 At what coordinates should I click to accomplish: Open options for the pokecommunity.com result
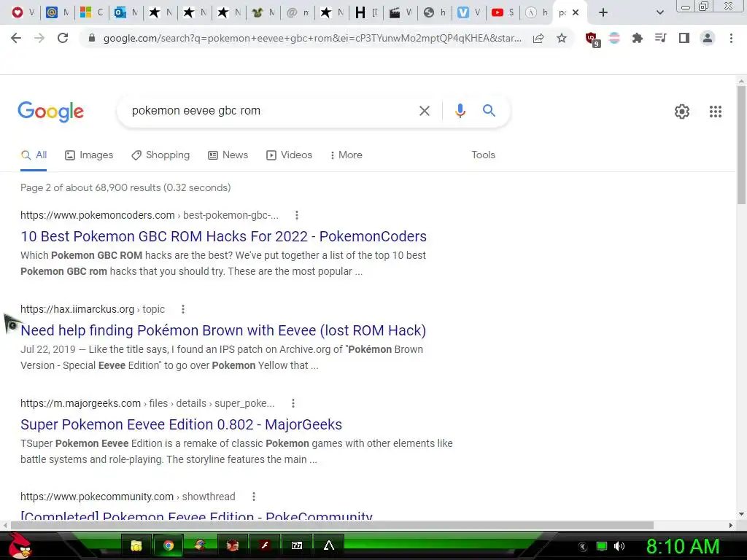(x=254, y=497)
